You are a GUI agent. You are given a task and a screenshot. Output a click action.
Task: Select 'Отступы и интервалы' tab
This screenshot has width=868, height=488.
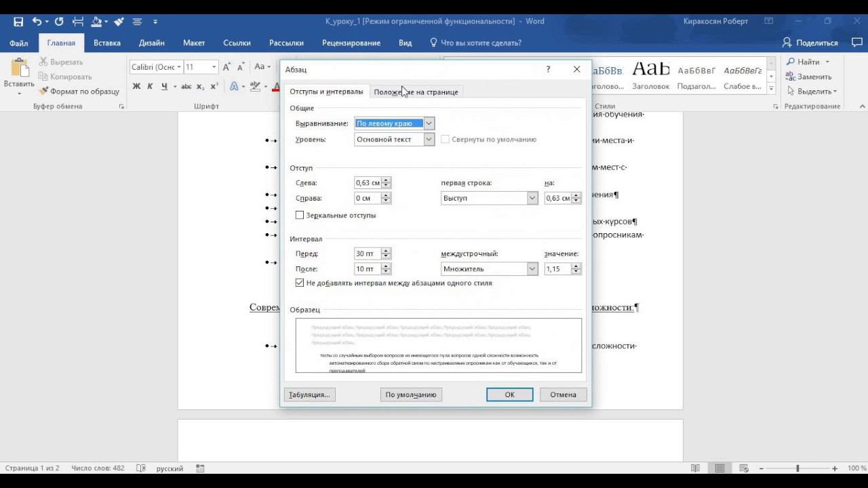[x=326, y=91]
